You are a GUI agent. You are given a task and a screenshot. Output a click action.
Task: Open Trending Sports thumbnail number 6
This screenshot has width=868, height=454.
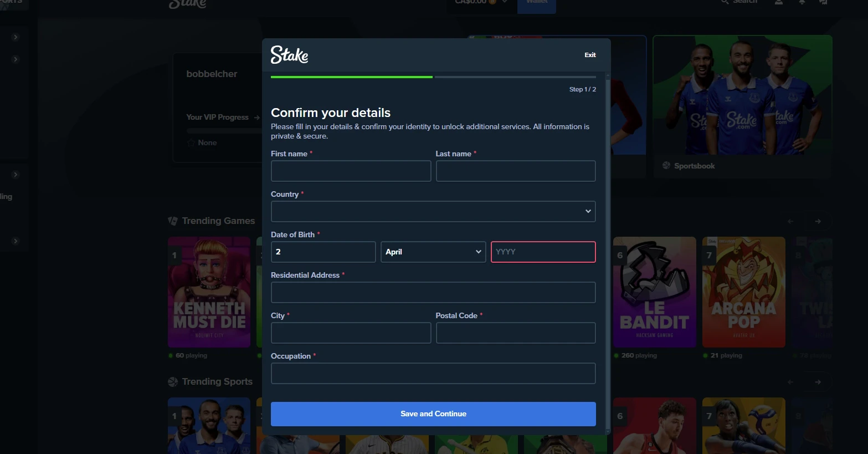coord(655,426)
